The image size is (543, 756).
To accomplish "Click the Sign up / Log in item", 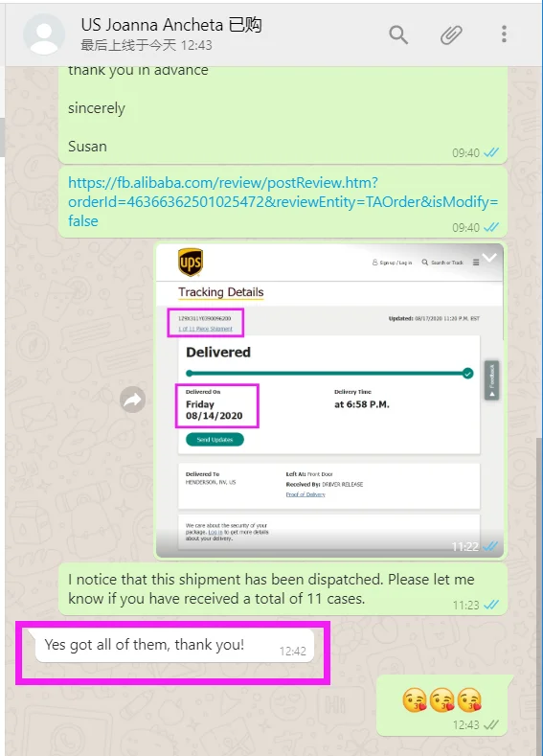I will tap(392, 263).
